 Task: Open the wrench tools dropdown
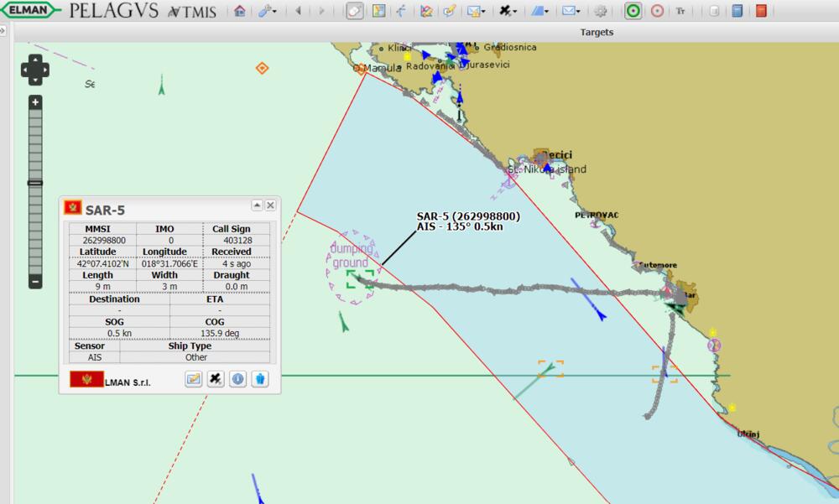(267, 11)
